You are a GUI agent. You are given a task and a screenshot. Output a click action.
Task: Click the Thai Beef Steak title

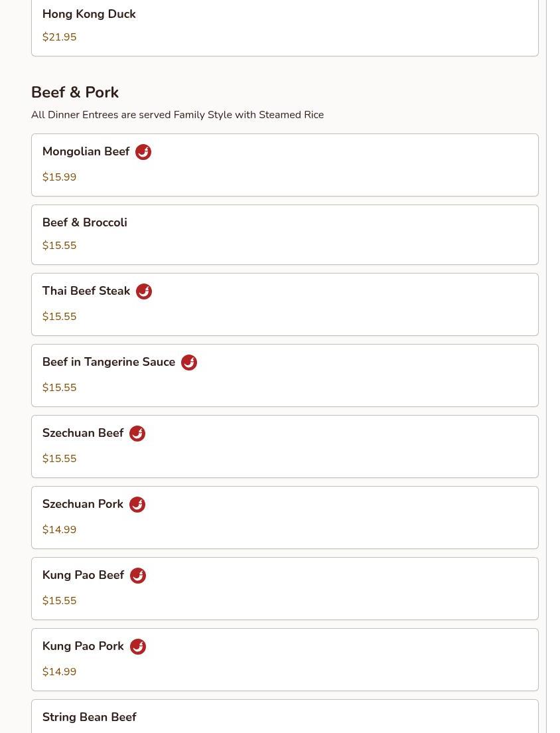coord(86,291)
